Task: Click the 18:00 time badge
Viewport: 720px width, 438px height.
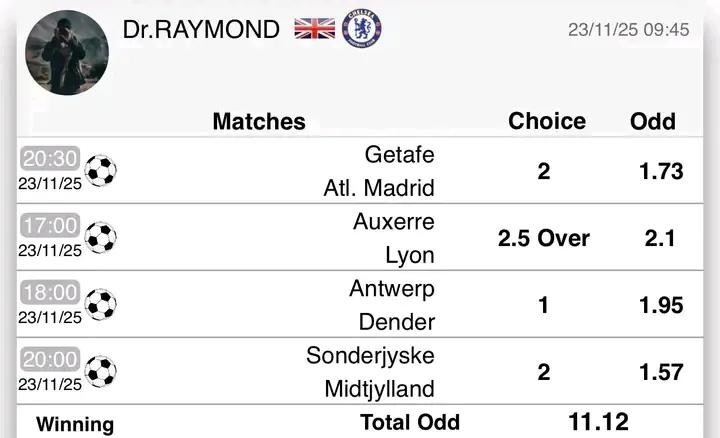Action: tap(49, 293)
